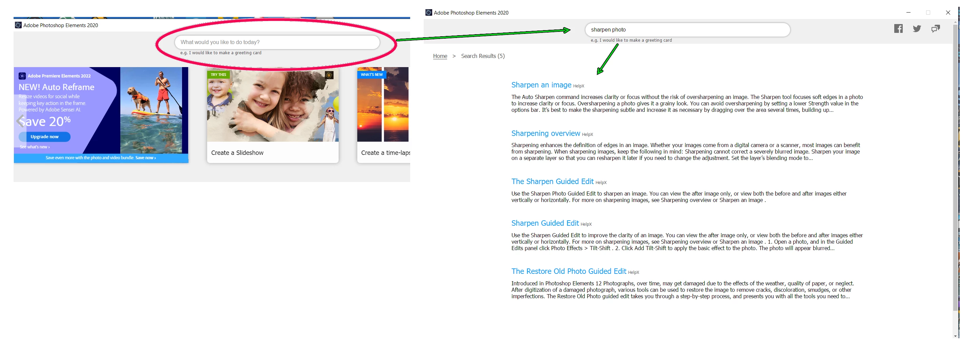Open the feedback chat bubbles icon
This screenshot has height=345, width=980.
(936, 28)
